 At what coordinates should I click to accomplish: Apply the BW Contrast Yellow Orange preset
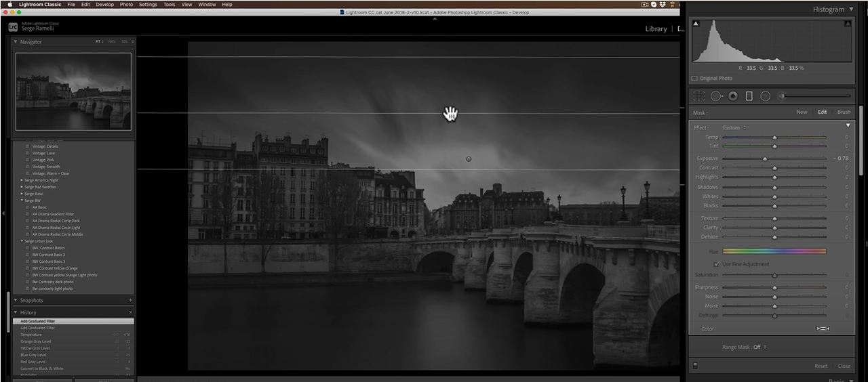[x=55, y=268]
